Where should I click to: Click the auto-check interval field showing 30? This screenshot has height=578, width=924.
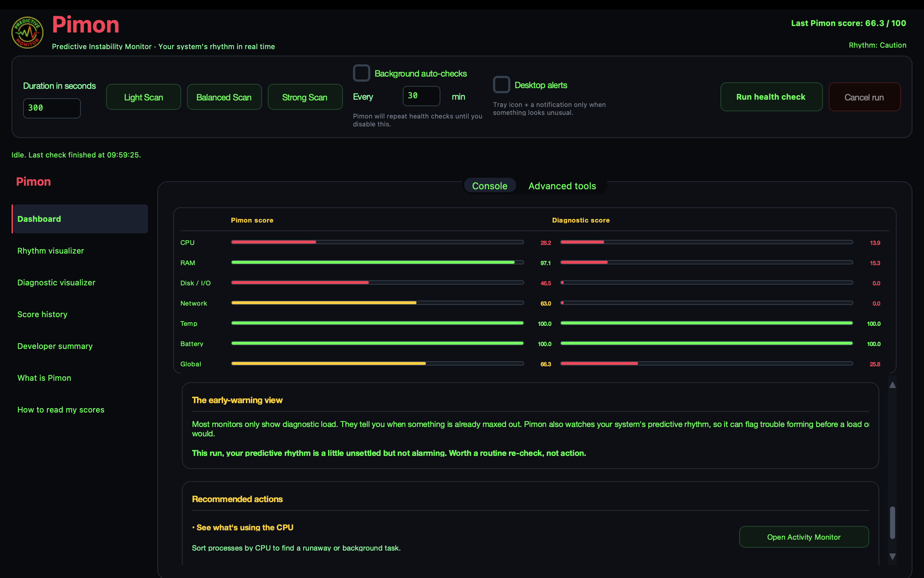[x=421, y=96]
